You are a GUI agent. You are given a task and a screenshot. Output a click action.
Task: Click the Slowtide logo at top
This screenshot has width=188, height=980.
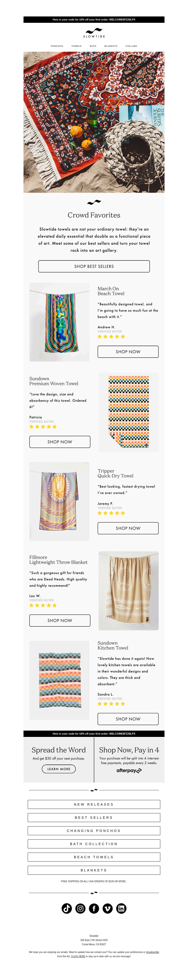(x=94, y=33)
